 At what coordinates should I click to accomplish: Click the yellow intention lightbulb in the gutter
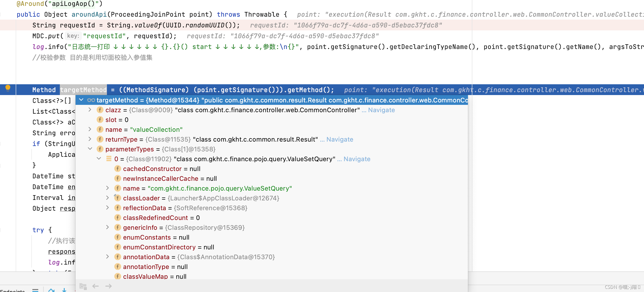[8, 88]
